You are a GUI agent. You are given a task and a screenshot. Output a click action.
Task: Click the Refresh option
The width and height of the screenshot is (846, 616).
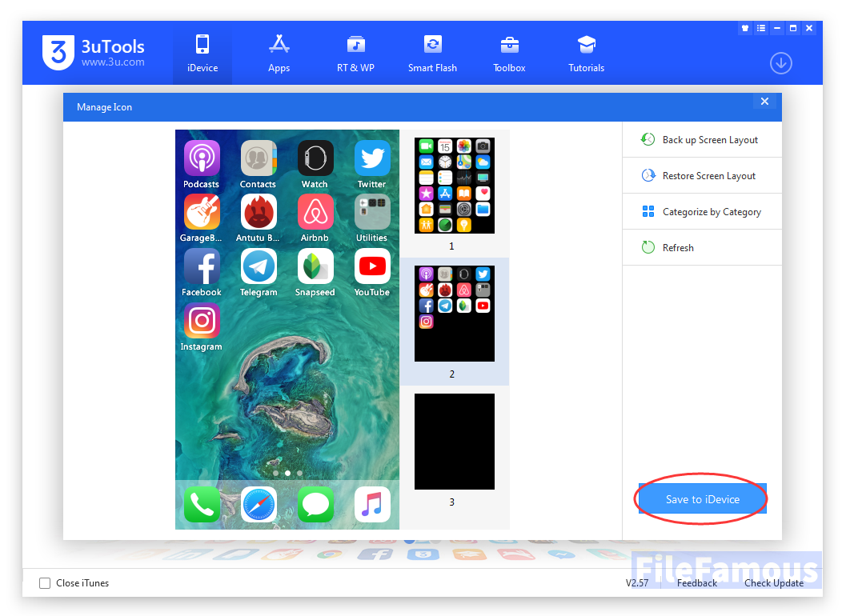pyautogui.click(x=702, y=247)
